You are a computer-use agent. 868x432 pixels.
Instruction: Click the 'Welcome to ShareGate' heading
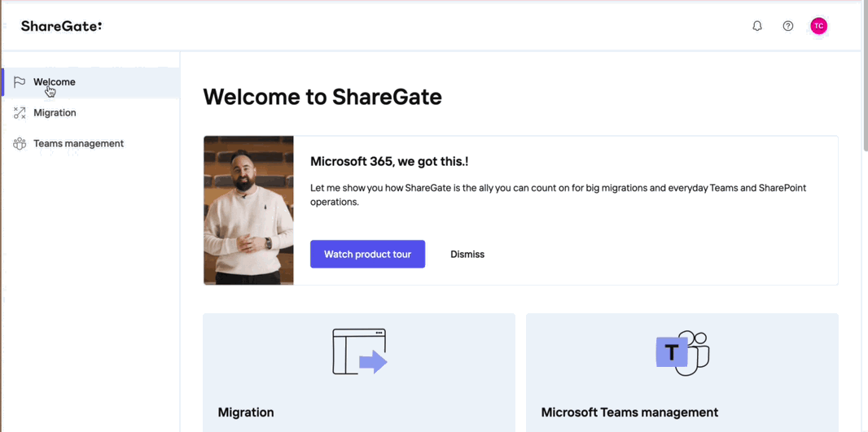point(322,97)
